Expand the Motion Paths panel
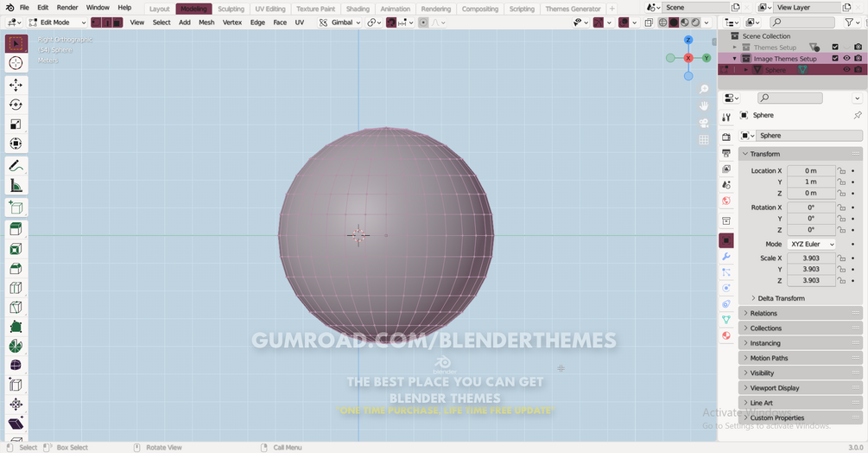This screenshot has width=868, height=453. [x=800, y=358]
